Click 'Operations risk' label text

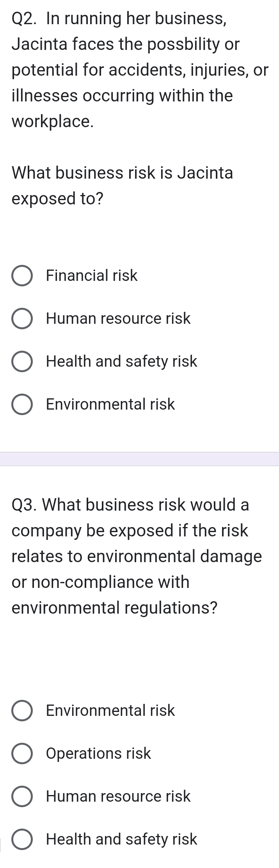pyautogui.click(x=98, y=753)
